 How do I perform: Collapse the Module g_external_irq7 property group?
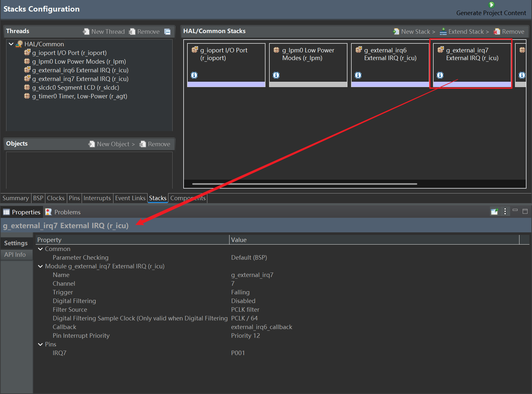point(40,266)
